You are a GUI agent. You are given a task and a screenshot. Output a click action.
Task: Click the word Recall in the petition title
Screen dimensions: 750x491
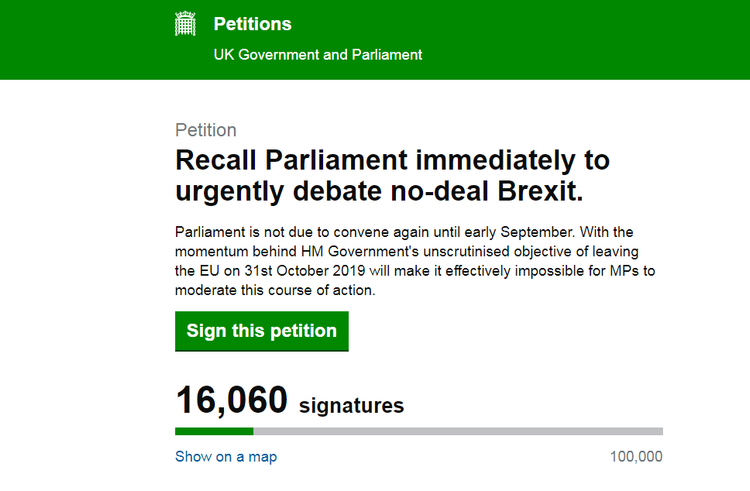[x=216, y=160]
